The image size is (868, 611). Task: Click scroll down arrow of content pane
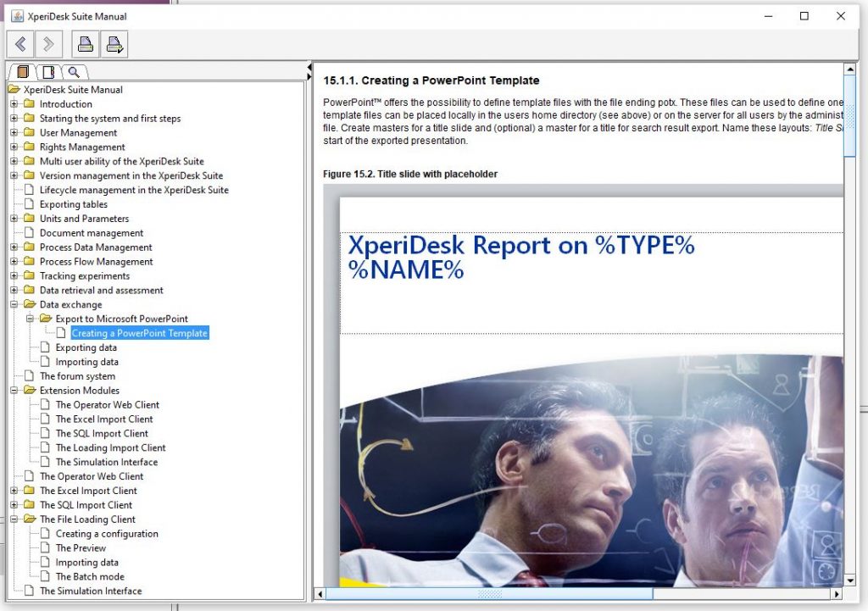[849, 580]
